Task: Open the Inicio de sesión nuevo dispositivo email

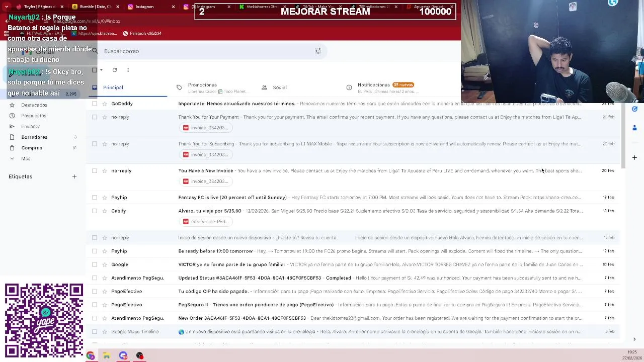Action: (352, 238)
